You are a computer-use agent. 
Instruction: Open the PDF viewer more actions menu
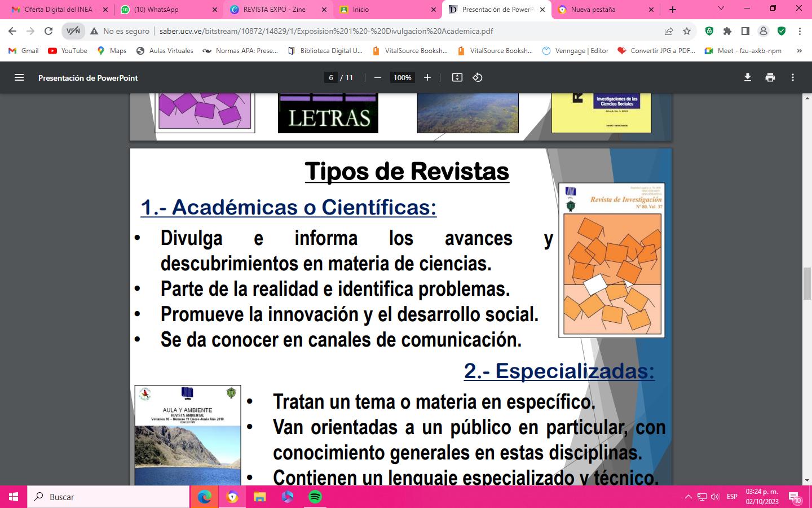[x=793, y=78]
